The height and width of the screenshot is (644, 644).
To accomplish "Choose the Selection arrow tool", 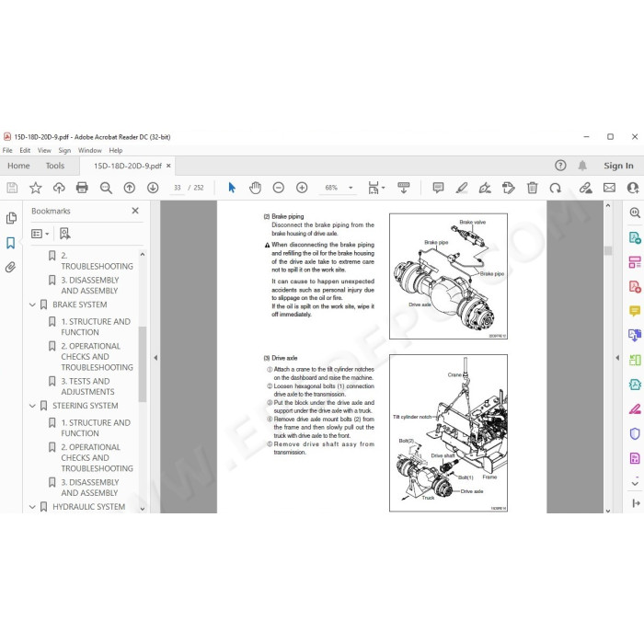I will point(232,188).
